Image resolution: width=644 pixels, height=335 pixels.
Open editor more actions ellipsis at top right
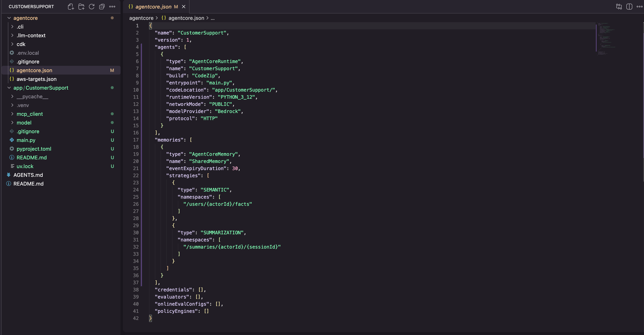tap(639, 7)
